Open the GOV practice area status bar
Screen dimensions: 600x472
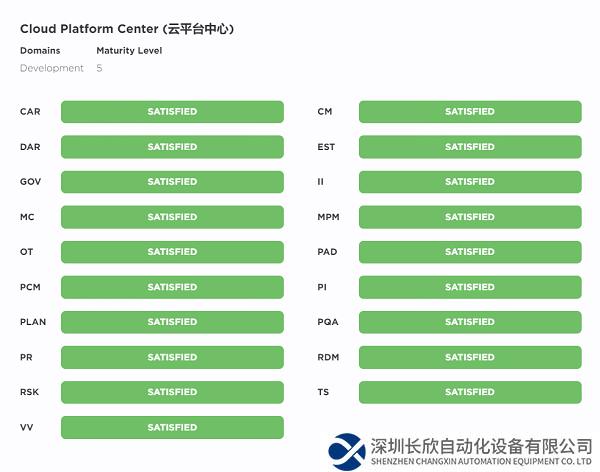[x=172, y=182]
